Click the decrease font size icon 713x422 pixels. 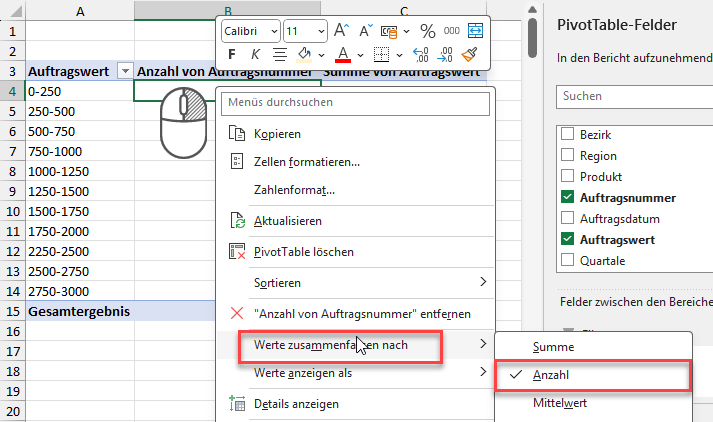tap(366, 30)
